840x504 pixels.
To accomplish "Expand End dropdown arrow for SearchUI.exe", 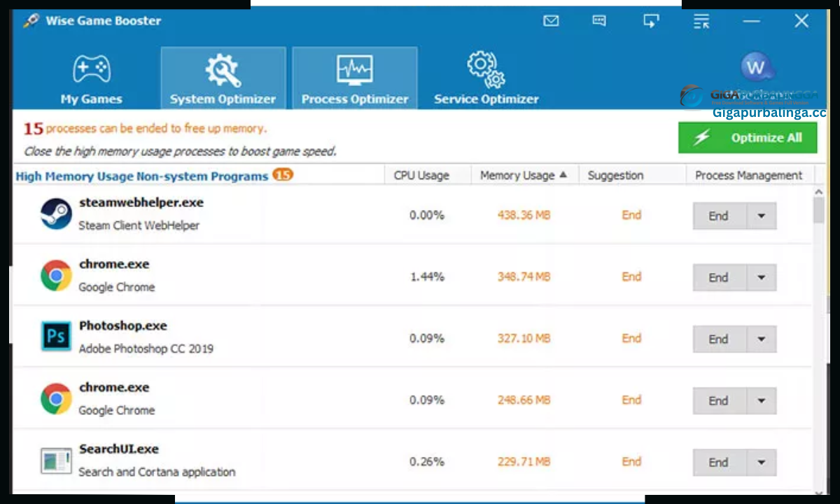I will (x=762, y=462).
